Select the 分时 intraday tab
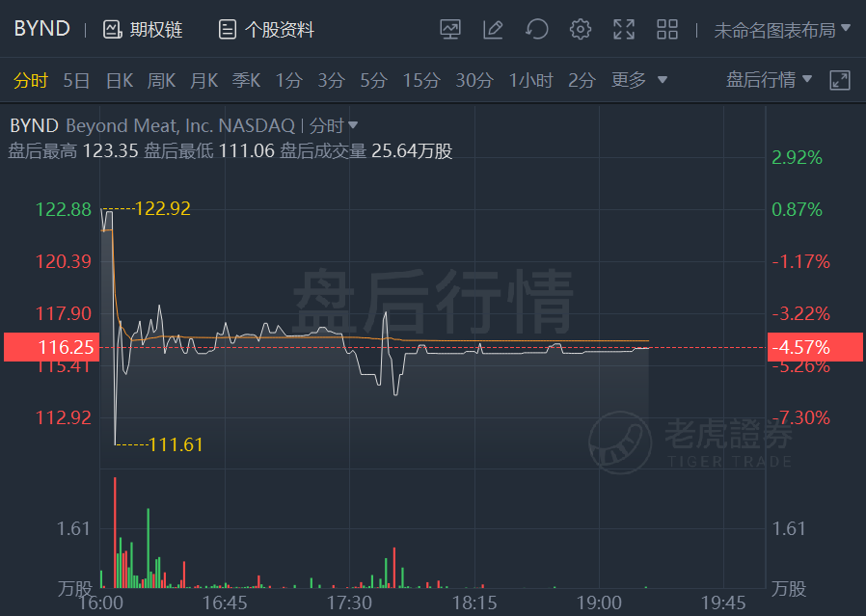 pos(31,81)
